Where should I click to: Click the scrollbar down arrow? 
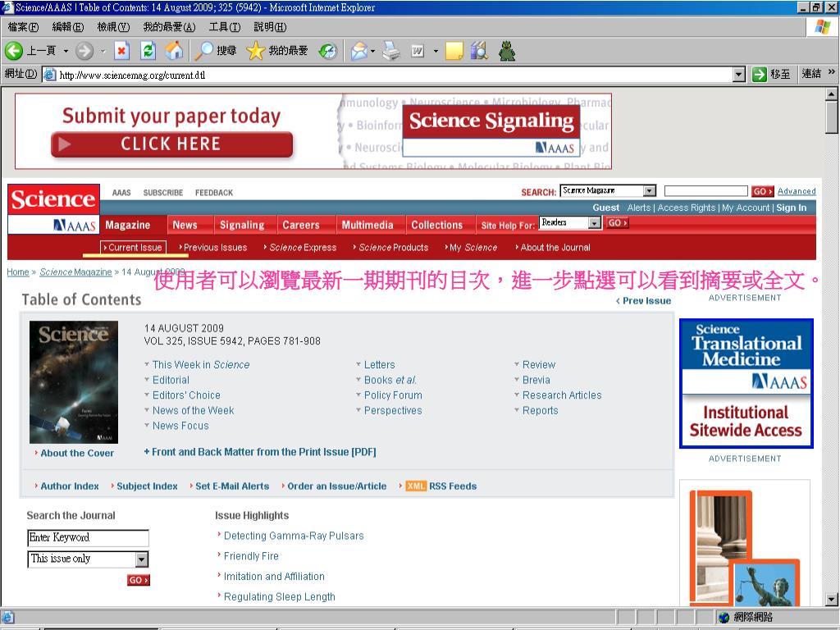pyautogui.click(x=832, y=600)
